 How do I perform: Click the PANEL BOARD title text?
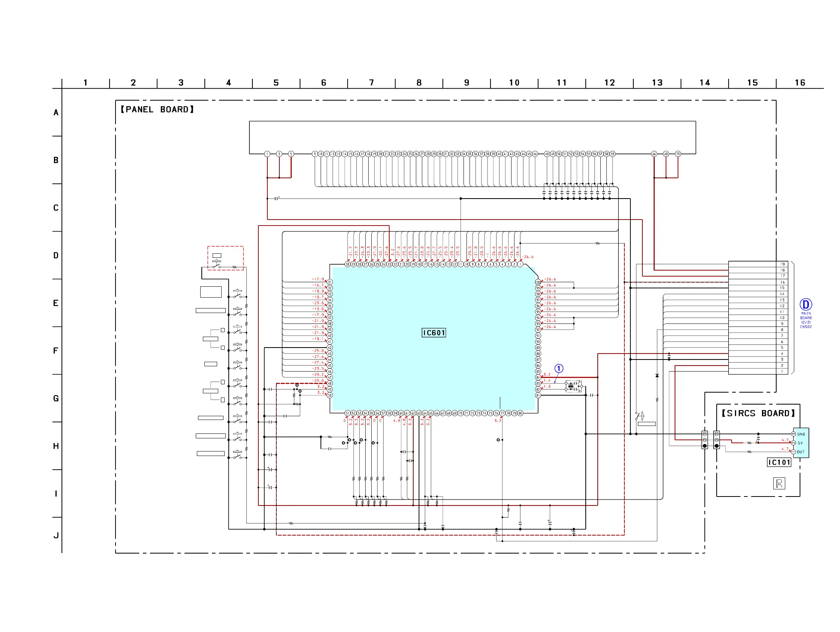[157, 110]
